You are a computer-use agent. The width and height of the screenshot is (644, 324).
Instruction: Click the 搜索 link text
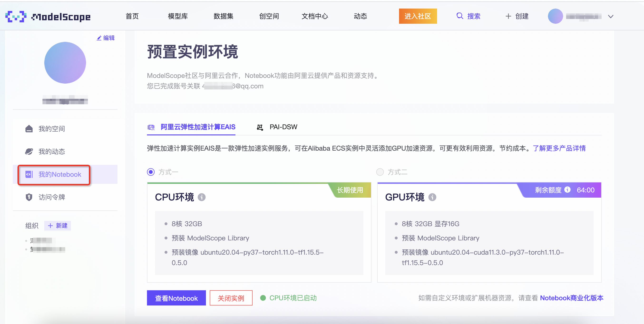474,16
